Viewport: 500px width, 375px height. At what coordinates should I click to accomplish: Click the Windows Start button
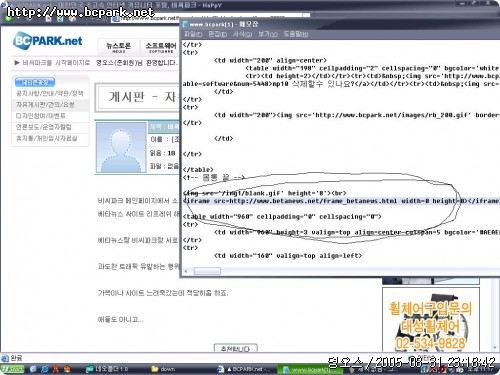[x=13, y=369]
